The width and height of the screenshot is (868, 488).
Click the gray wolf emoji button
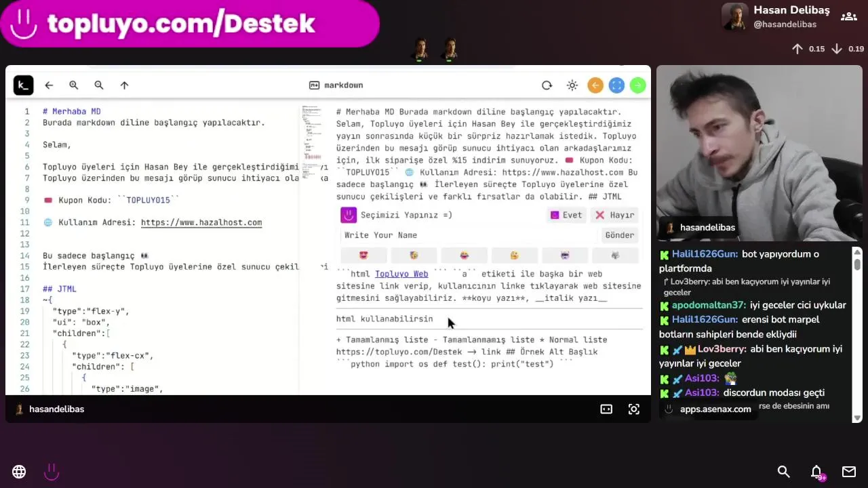coord(615,256)
